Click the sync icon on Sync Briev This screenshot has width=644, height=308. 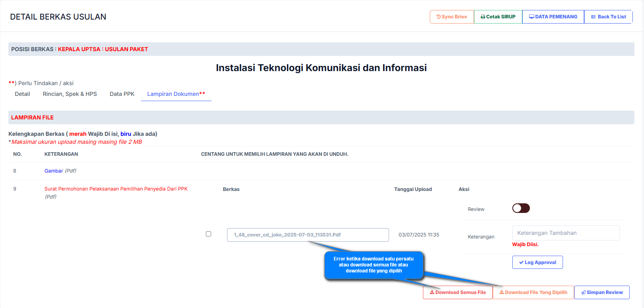pos(439,17)
